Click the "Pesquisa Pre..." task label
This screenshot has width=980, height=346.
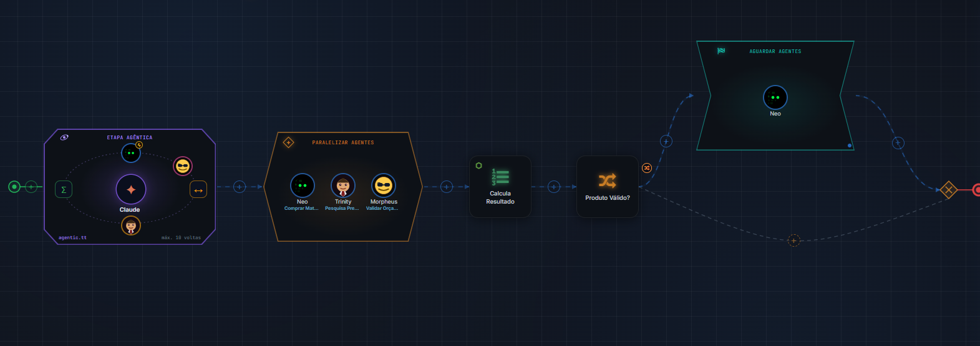342,209
